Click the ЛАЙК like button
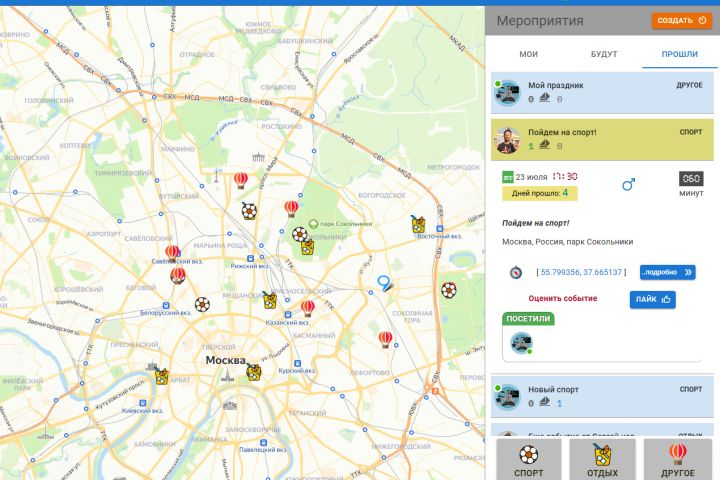This screenshot has height=480, width=720. point(652,299)
